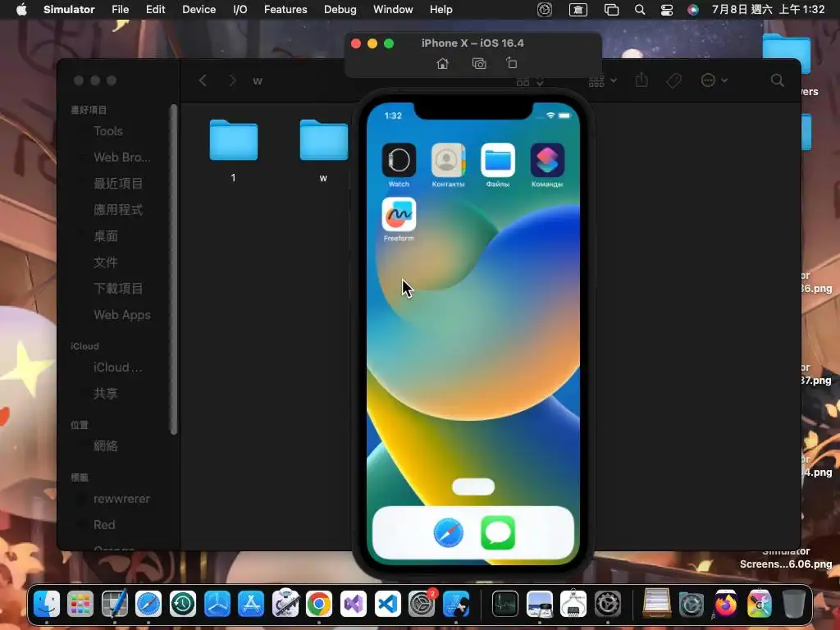Click the Finder tags icon
Image resolution: width=840 pixels, height=630 pixels.
pos(674,80)
